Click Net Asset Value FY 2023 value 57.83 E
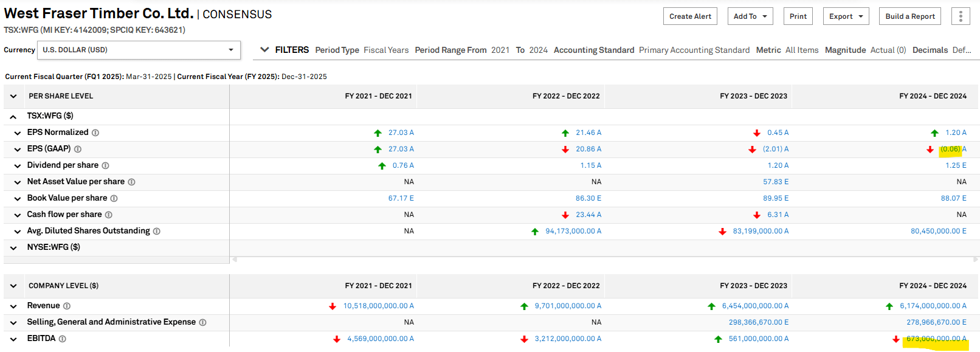980x352 pixels. (x=776, y=182)
